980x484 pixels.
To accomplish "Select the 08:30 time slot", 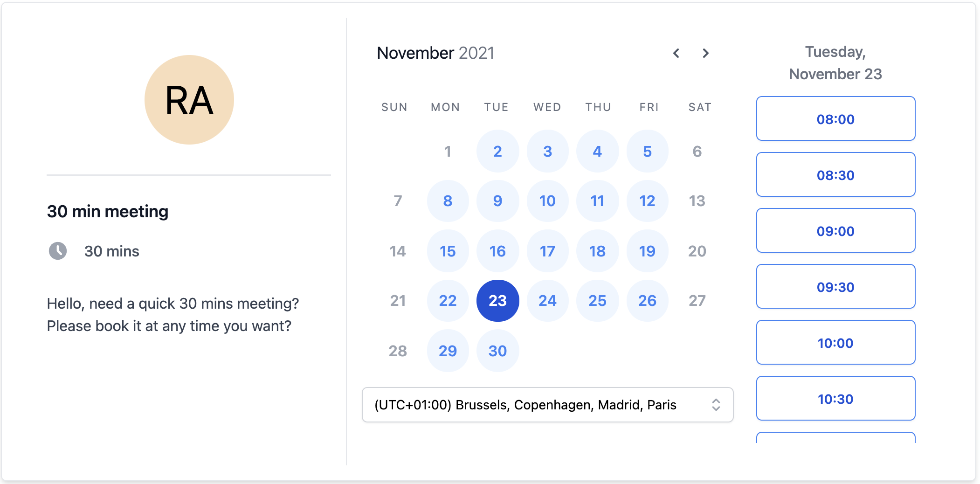I will click(x=835, y=175).
